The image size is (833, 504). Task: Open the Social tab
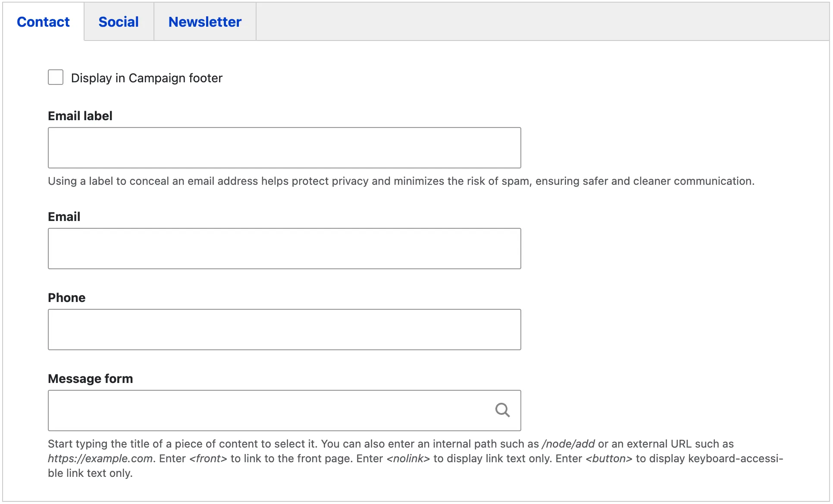coord(119,22)
